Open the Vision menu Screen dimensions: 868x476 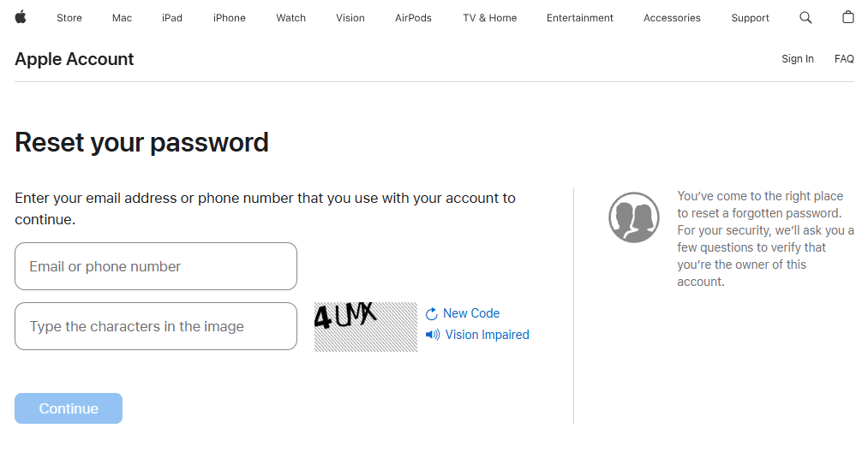click(x=350, y=18)
